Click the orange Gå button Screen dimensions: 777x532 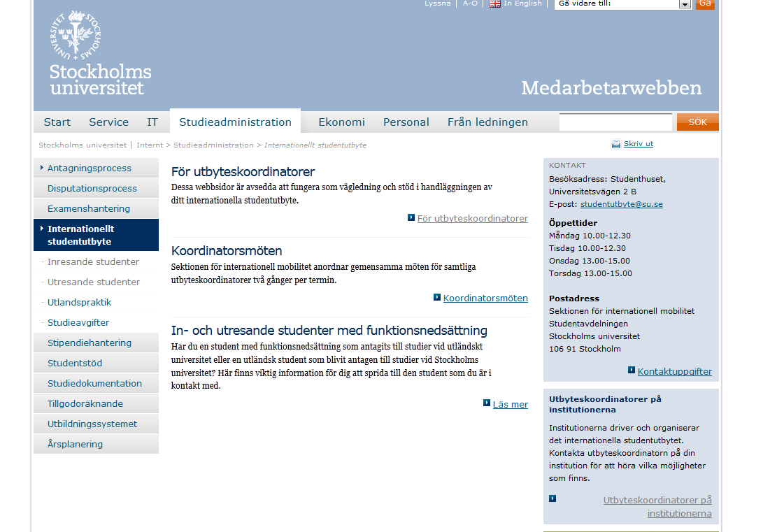pos(705,4)
